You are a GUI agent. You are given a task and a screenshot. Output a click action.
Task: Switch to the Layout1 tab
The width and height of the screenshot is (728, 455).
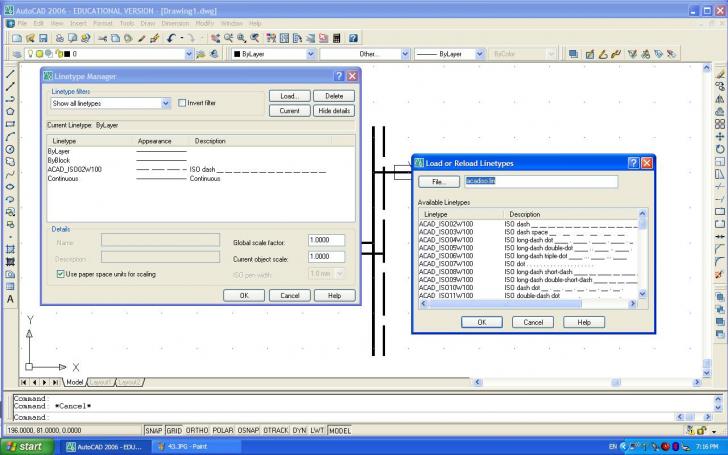pos(101,382)
